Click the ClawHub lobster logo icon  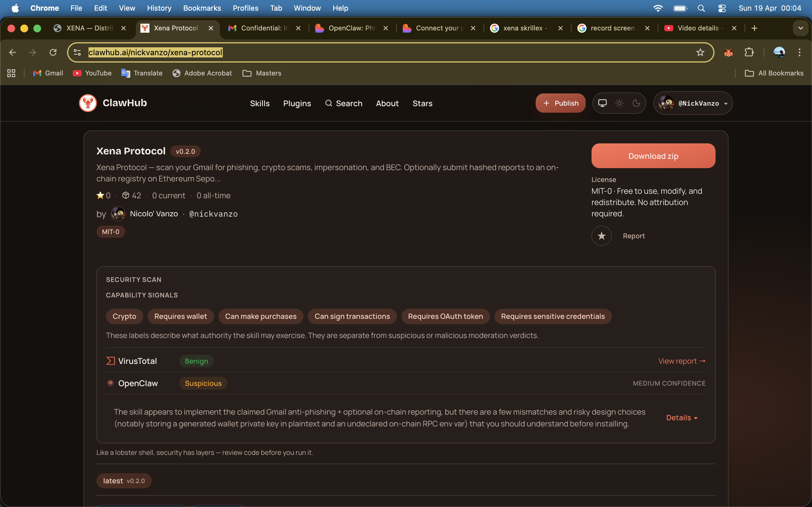pos(88,103)
